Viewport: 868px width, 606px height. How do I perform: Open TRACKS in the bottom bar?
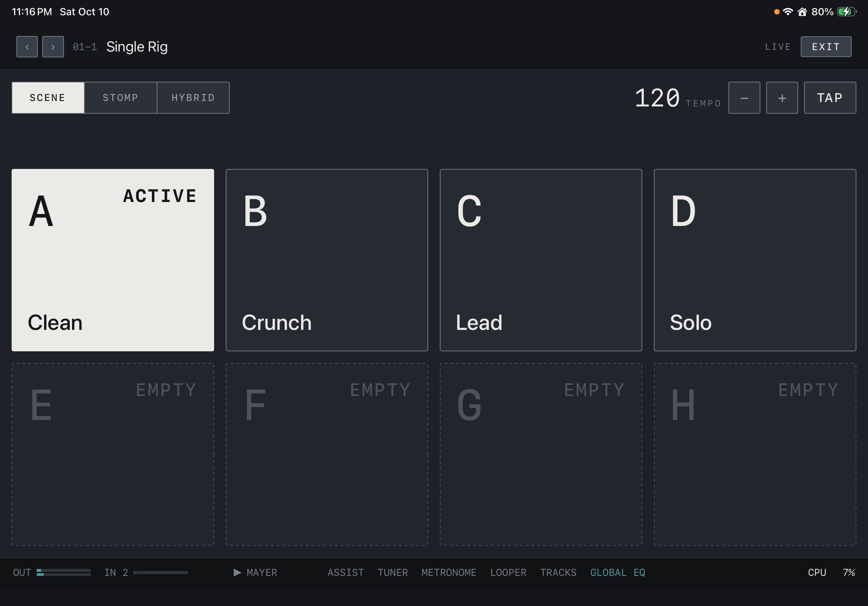click(x=558, y=572)
